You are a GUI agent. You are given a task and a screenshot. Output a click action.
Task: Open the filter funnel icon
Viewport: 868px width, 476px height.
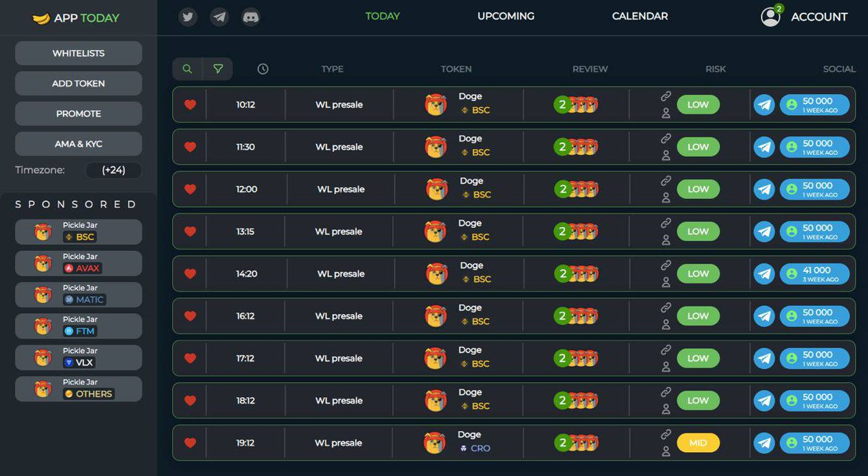point(218,69)
